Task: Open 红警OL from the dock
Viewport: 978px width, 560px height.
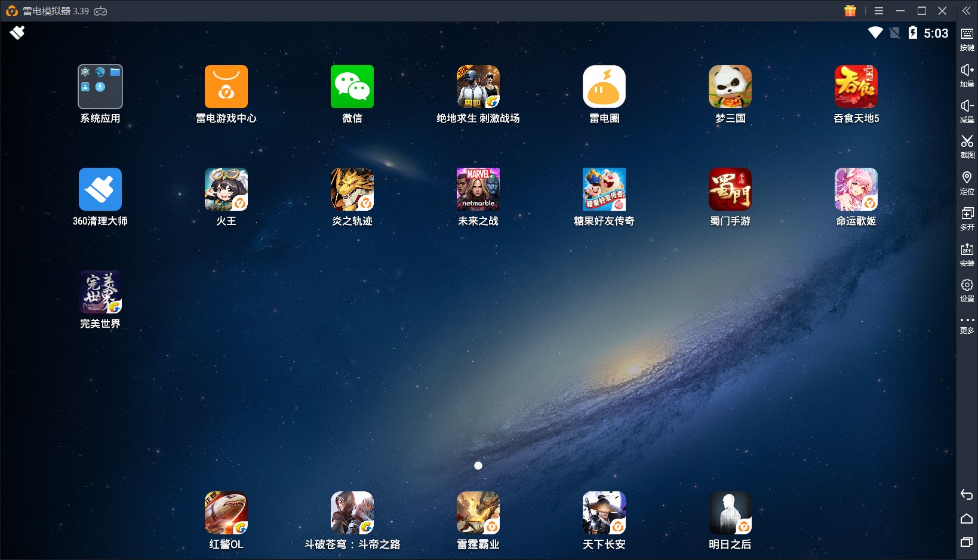Action: pos(226,513)
